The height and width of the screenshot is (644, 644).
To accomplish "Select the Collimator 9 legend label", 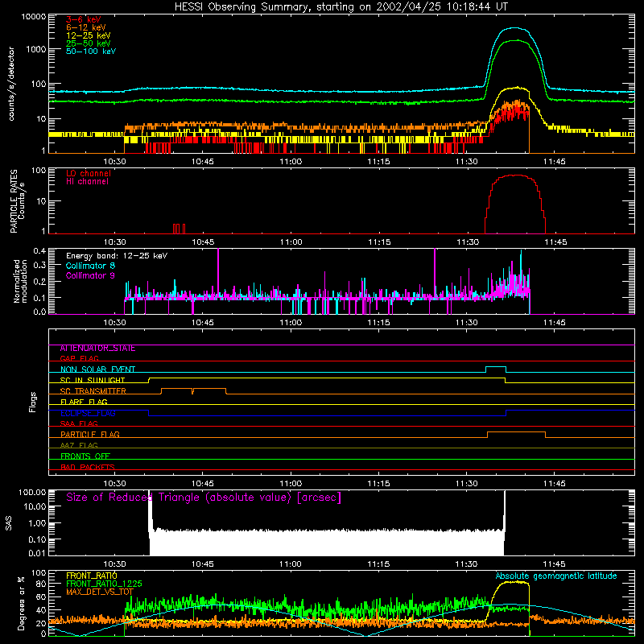I will coord(90,275).
